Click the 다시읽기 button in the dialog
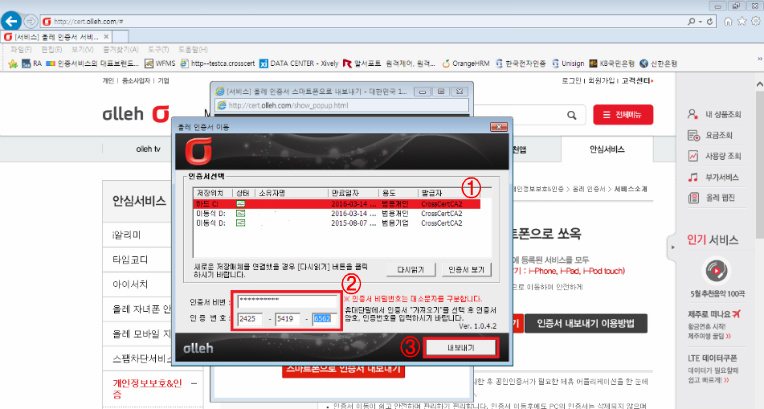 [411, 270]
